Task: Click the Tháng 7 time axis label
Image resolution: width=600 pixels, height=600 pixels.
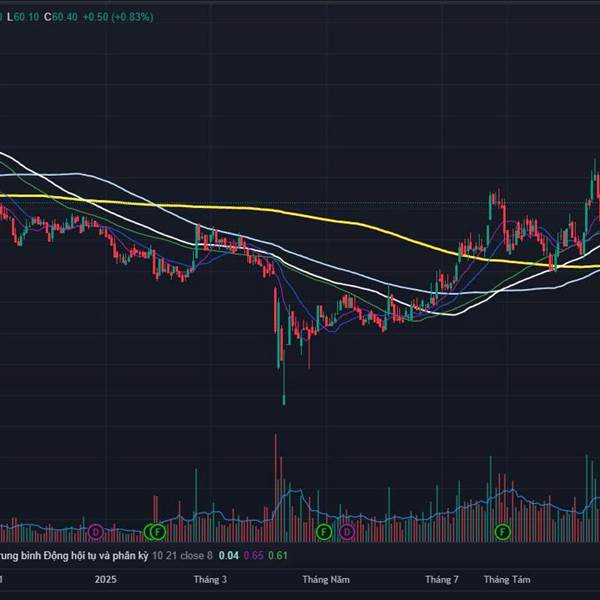Action: pos(442,579)
